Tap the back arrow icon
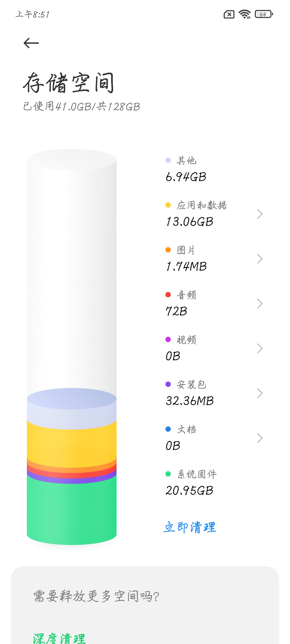Screen dimensions: 290x644 click(31, 43)
